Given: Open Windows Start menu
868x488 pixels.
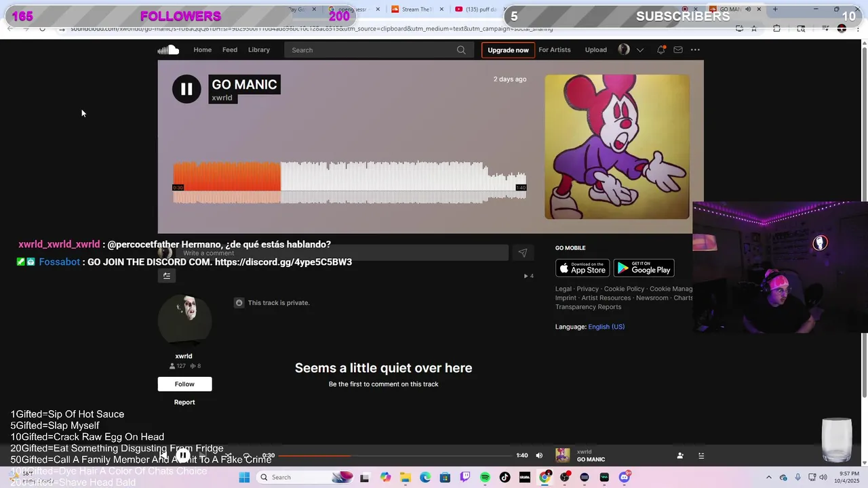Looking at the screenshot, I should (244, 477).
